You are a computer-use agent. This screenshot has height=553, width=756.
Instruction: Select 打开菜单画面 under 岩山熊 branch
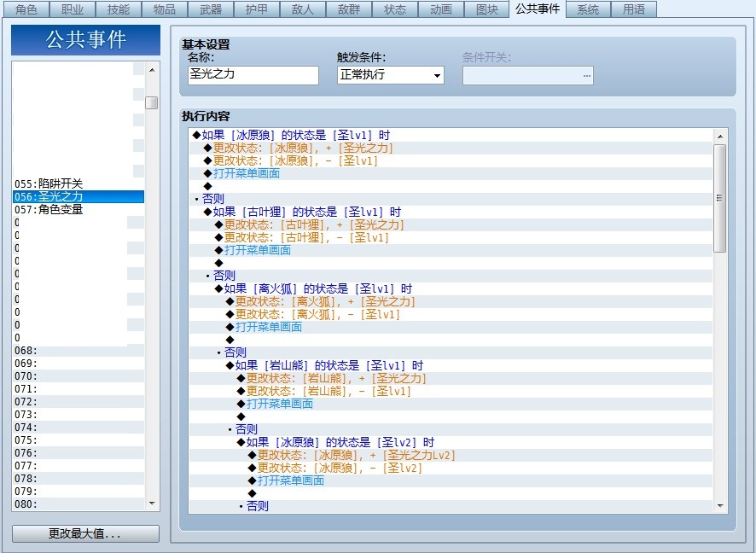point(451,404)
